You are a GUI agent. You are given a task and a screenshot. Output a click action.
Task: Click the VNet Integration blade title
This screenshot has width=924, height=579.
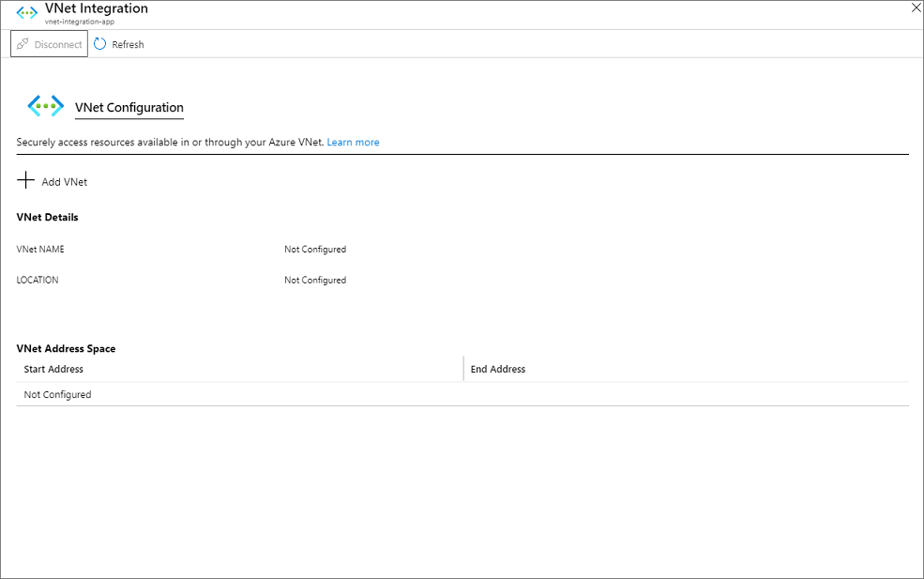click(x=97, y=8)
